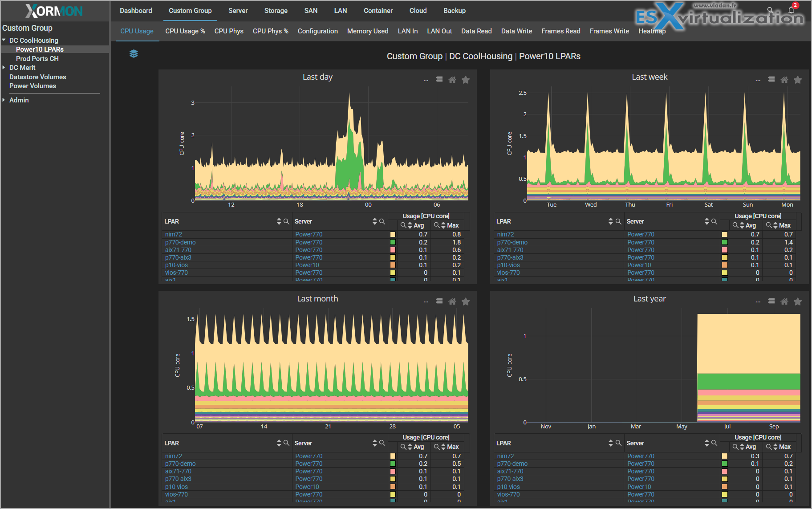Viewport: 812px width, 509px height.
Task: Open legend list icon on Last month chart
Action: pyautogui.click(x=439, y=301)
